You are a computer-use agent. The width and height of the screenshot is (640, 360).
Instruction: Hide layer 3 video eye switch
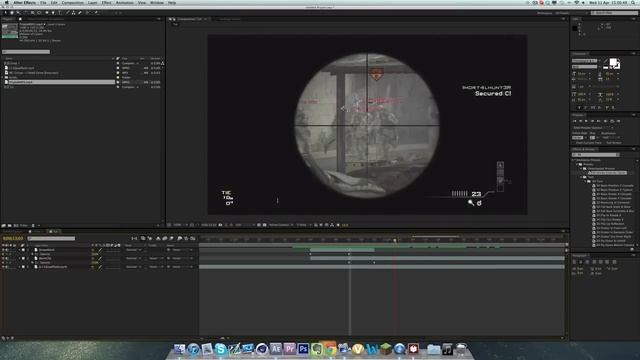click(x=3, y=267)
